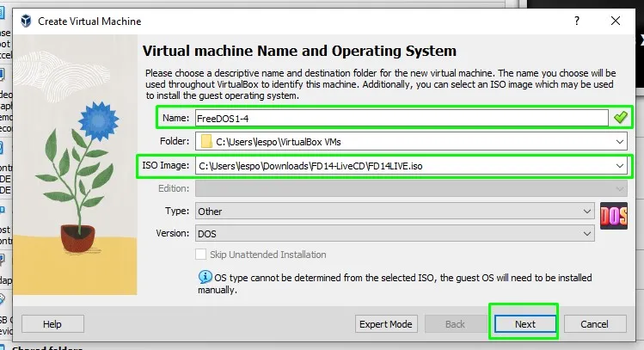Click the Type: label
Image resolution: width=644 pixels, height=350 pixels.
pos(177,211)
